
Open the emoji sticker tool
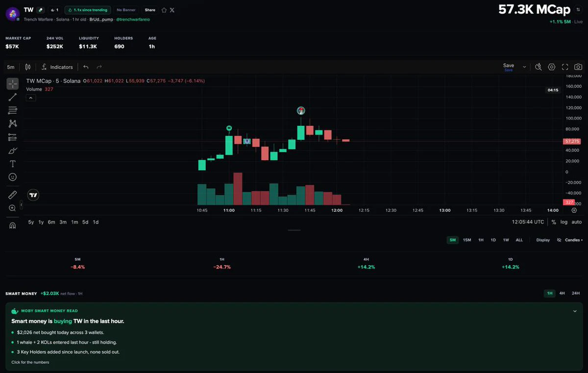pyautogui.click(x=13, y=177)
